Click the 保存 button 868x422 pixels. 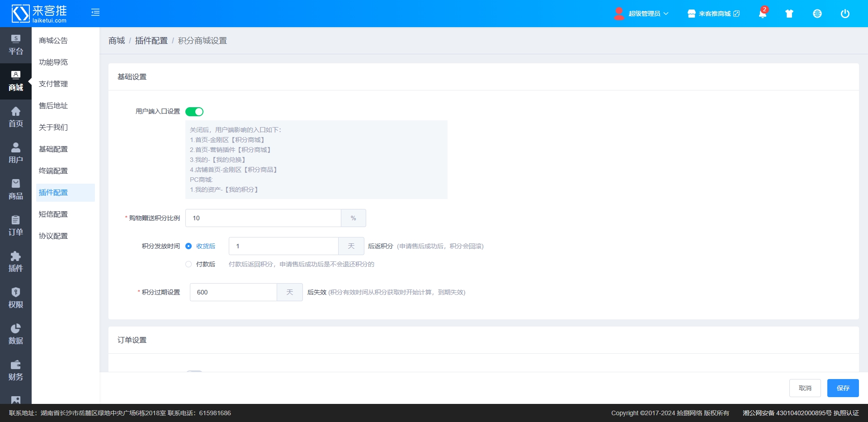coord(843,388)
